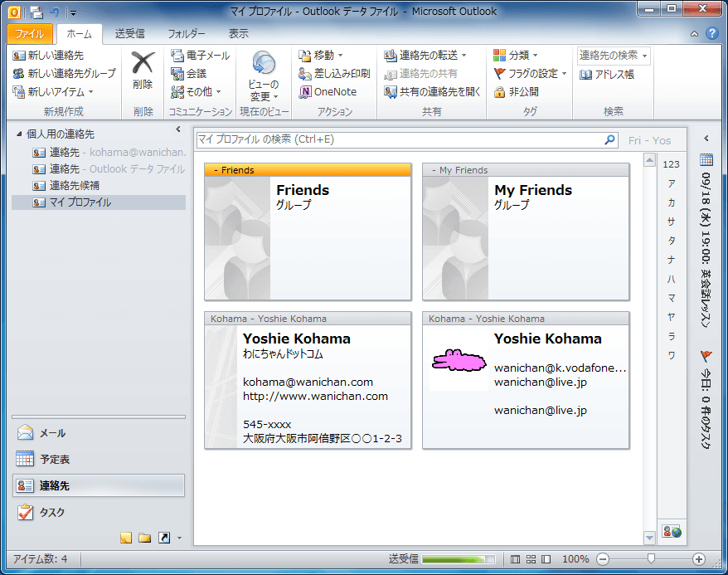Open 連絡先の転送 forward contact dropdown
728x575 pixels.
pos(425,56)
